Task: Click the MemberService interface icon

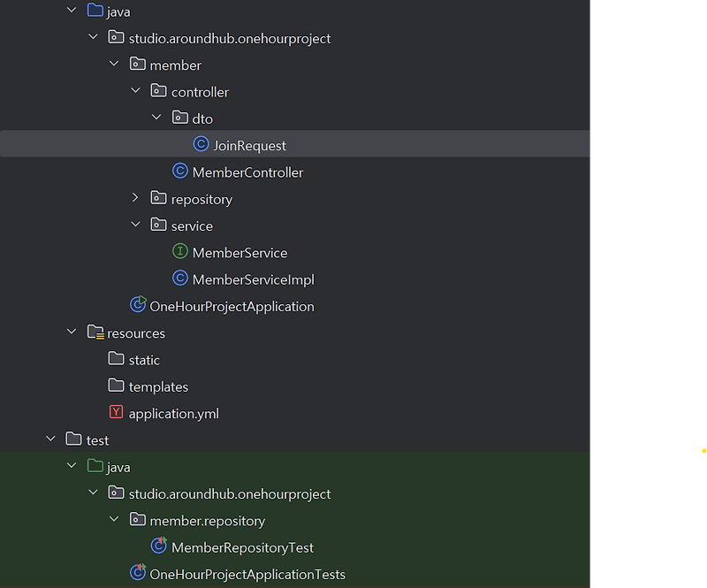Action: point(180,251)
